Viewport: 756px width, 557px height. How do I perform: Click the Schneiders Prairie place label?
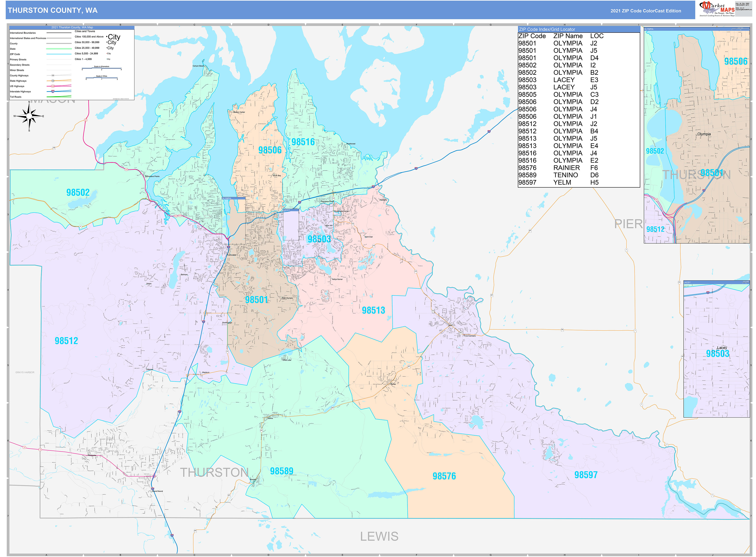coord(152,176)
